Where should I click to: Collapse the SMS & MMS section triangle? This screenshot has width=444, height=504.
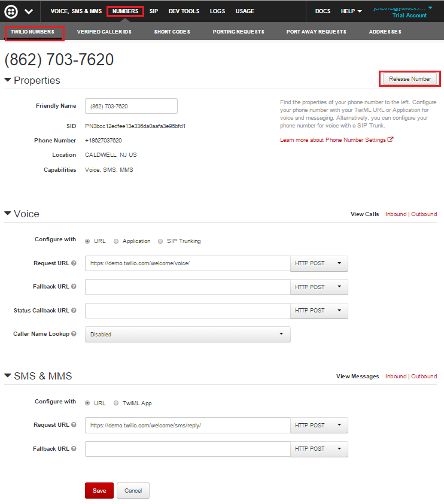coord(8,375)
